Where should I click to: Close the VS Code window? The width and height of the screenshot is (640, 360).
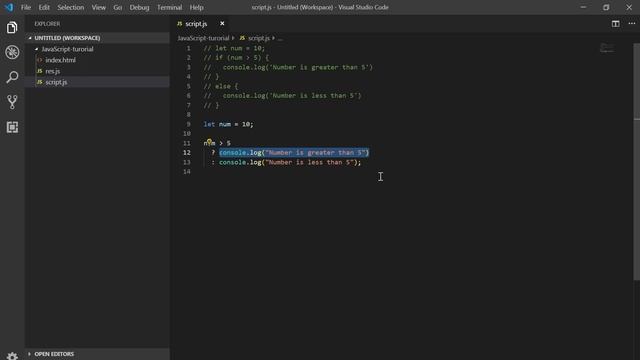[x=629, y=7]
